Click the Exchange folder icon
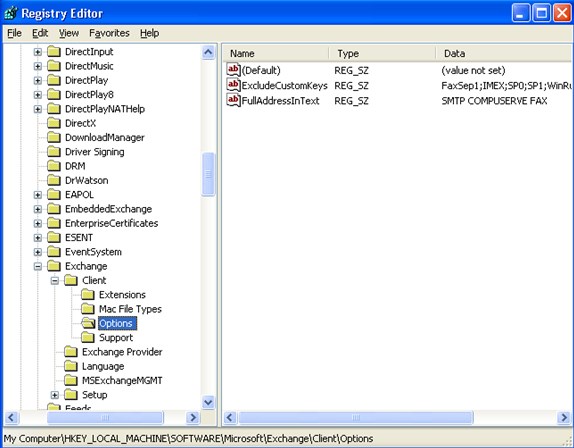 click(x=54, y=266)
